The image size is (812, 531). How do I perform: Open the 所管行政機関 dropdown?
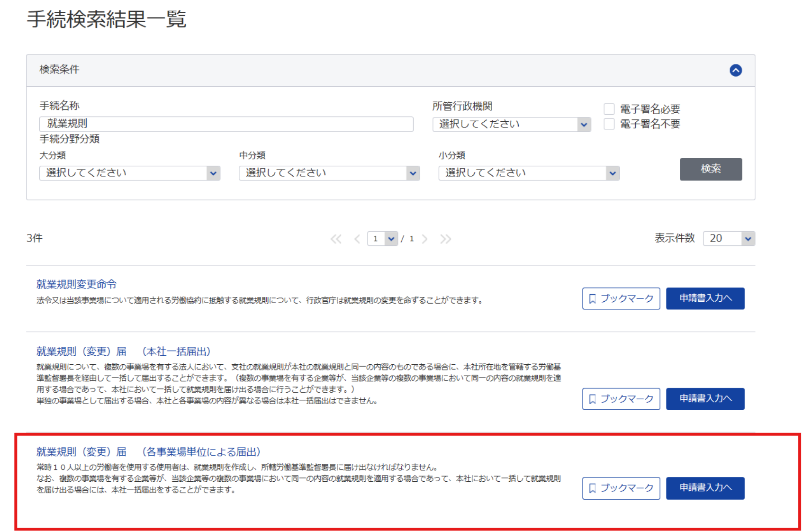[511, 125]
